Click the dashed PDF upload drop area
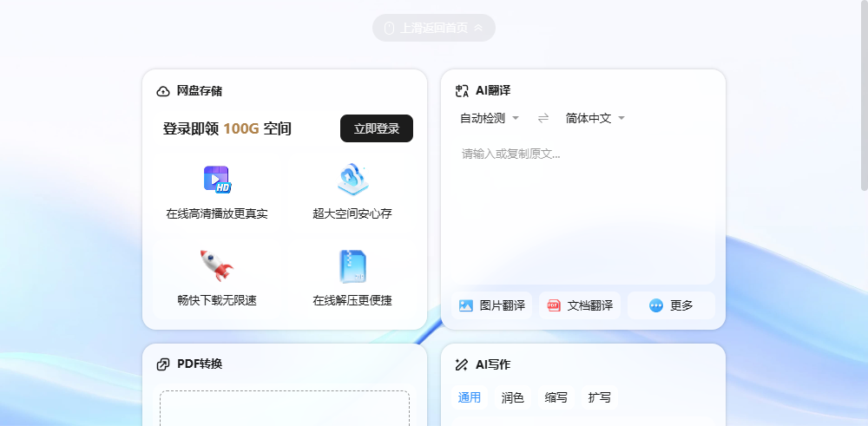The image size is (868, 426). click(285, 409)
